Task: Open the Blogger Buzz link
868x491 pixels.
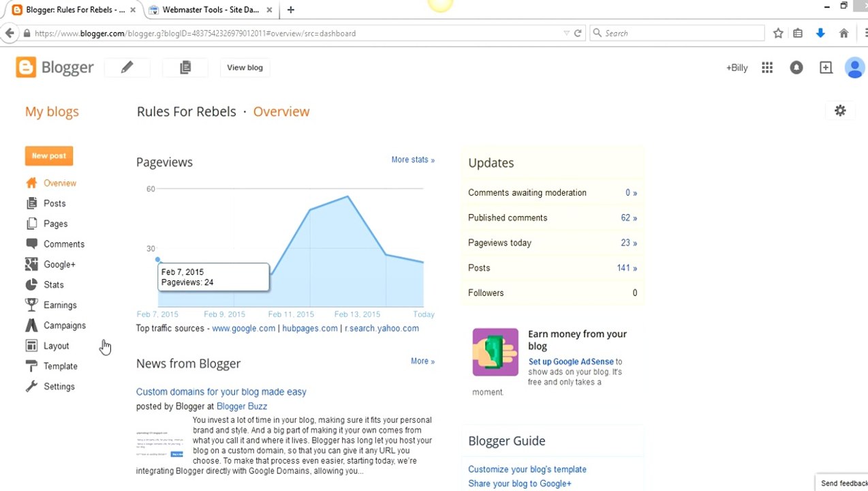Action: tap(242, 406)
